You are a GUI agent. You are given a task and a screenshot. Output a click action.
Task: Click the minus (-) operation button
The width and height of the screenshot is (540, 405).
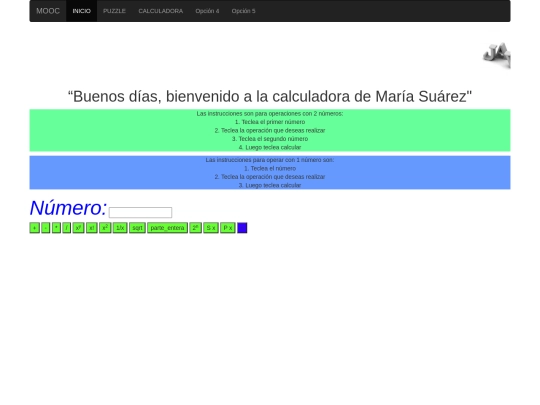click(45, 228)
